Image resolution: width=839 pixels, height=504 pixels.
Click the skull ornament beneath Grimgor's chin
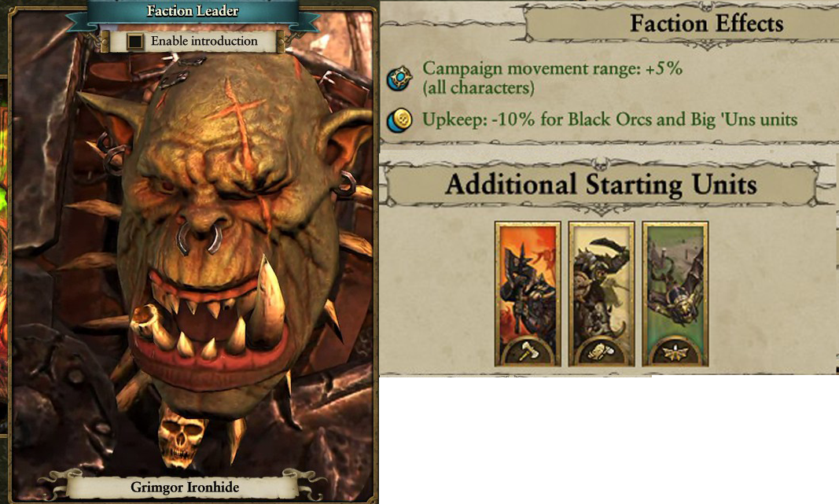point(181,435)
